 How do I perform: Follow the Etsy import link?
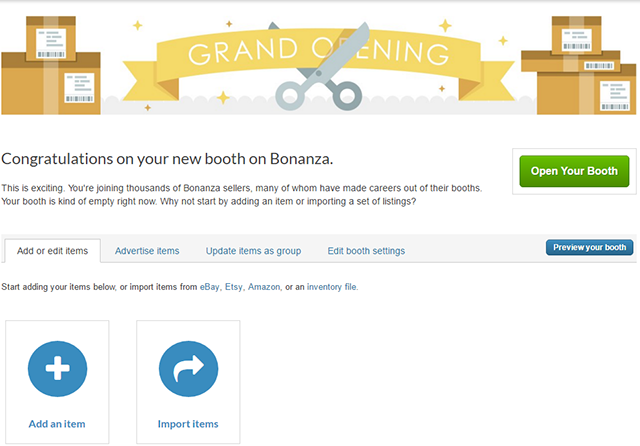tap(234, 287)
